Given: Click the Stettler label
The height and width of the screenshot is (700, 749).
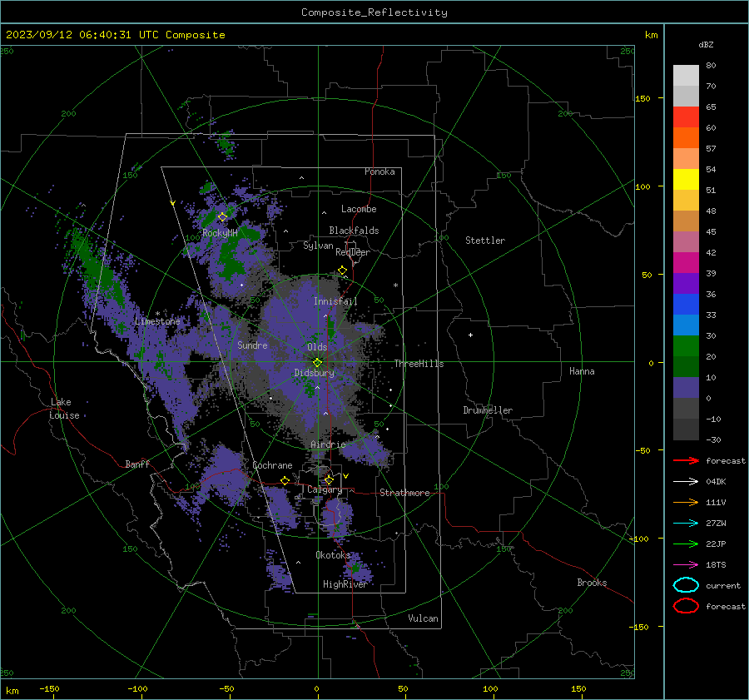Looking at the screenshot, I should click(x=485, y=241).
